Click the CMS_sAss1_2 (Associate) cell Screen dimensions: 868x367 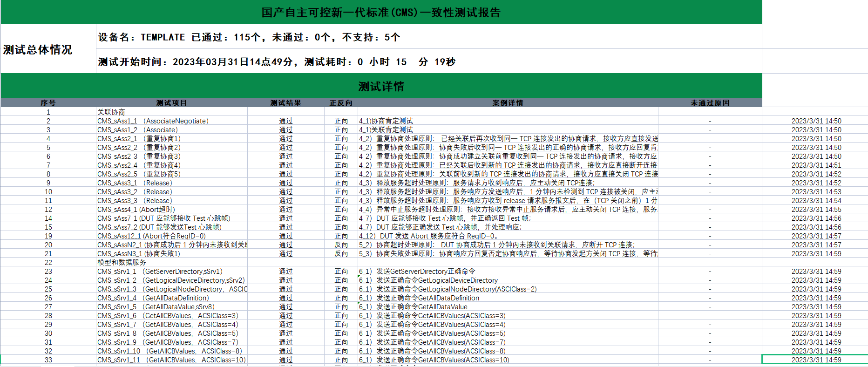[172, 129]
